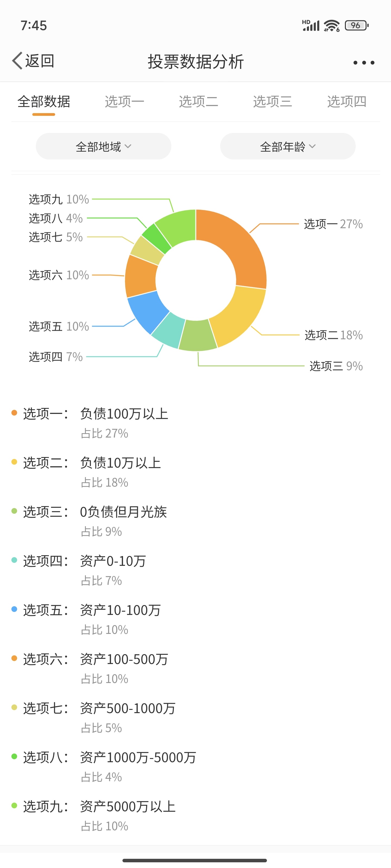Open the 全部地域 region filter dropdown
Image resolution: width=391 pixels, height=868 pixels.
pyautogui.click(x=103, y=146)
